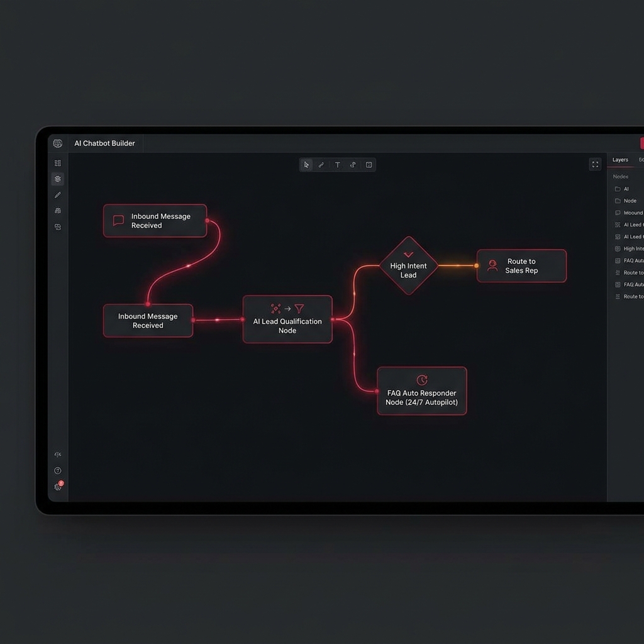644x644 pixels.
Task: Select the iconless Inbound Message Received node
Action: (148, 321)
